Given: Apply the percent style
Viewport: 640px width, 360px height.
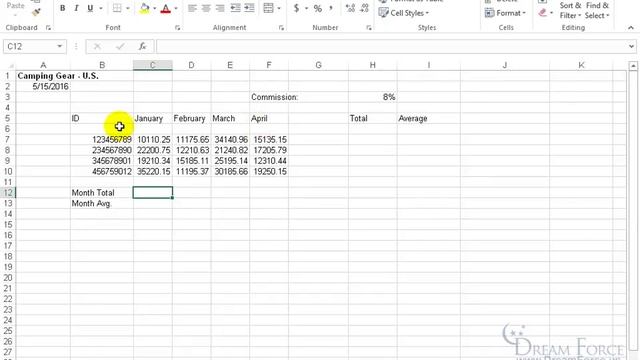Looking at the screenshot, I should tap(318, 8).
